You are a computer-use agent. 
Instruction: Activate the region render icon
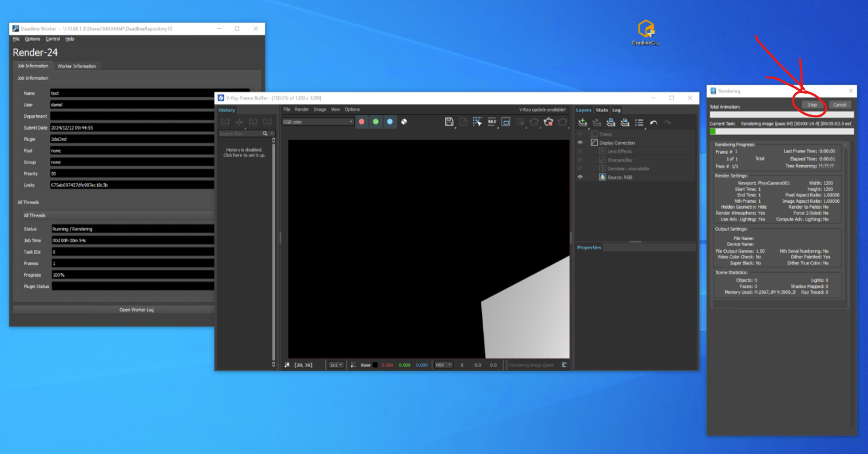tap(506, 122)
